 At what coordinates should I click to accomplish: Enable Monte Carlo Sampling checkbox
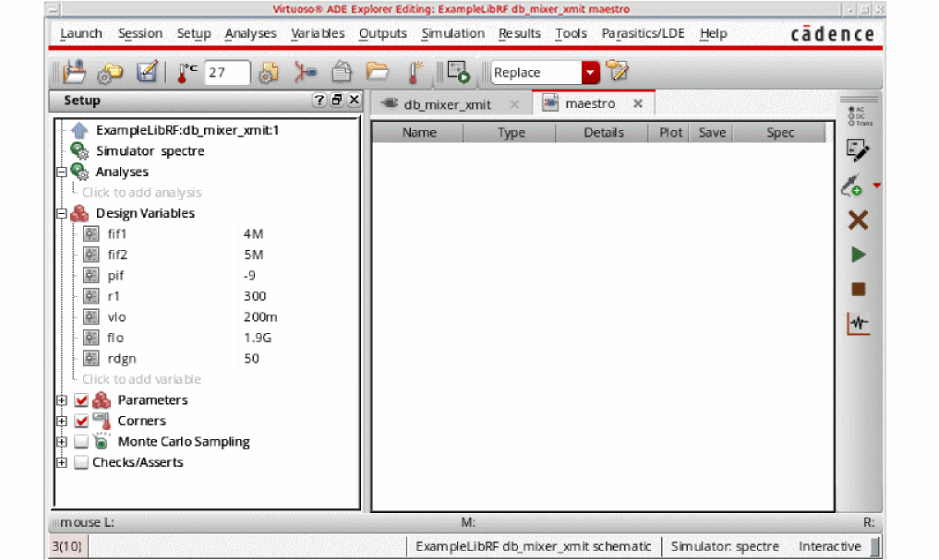[x=81, y=442]
